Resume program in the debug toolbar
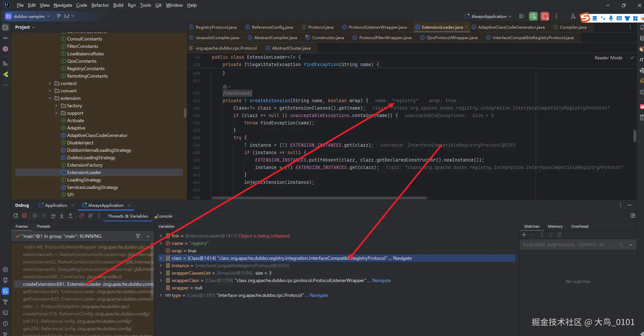The width and height of the screenshot is (644, 336). [x=35, y=216]
